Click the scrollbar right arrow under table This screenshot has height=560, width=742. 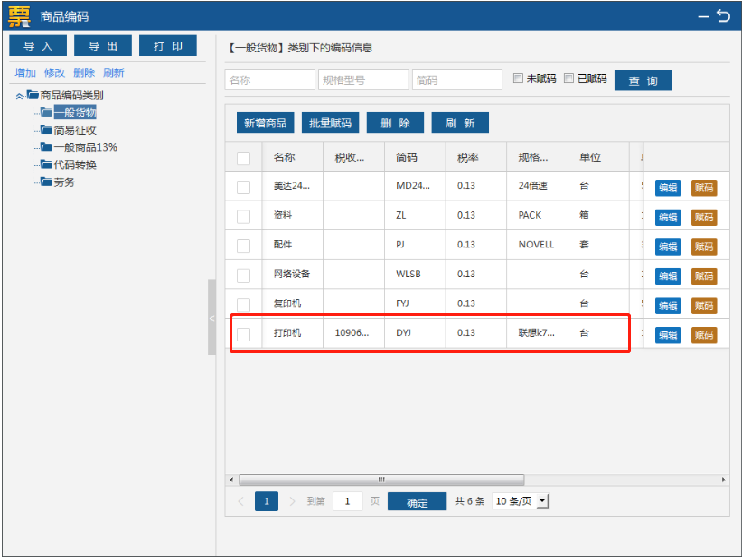pyautogui.click(x=723, y=480)
